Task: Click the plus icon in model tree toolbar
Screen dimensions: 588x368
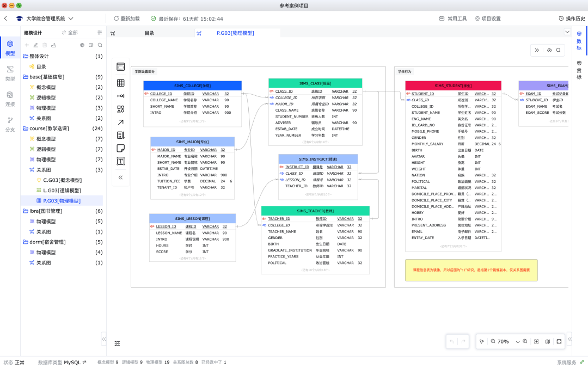Action: (x=27, y=45)
